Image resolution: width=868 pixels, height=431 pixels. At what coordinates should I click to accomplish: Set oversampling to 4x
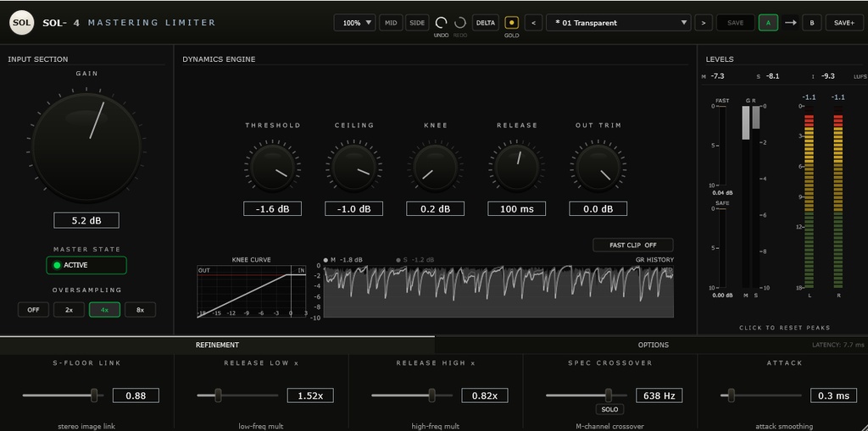tap(104, 310)
